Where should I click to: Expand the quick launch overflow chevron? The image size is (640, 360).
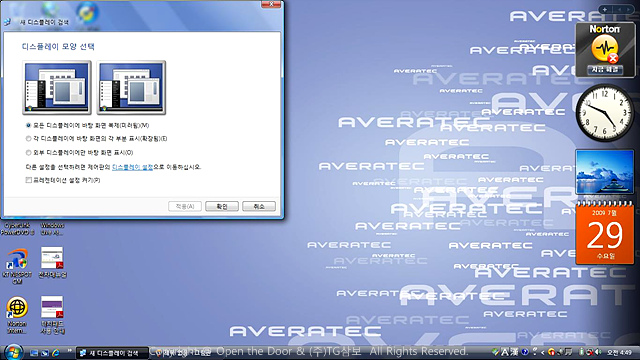pos(69,351)
